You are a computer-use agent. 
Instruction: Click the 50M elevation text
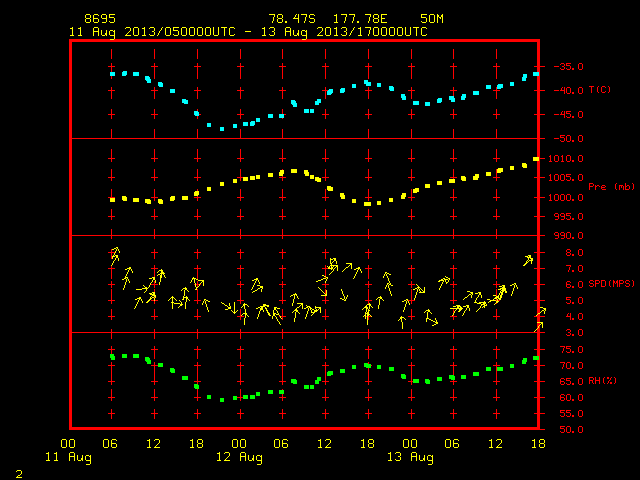432,19
